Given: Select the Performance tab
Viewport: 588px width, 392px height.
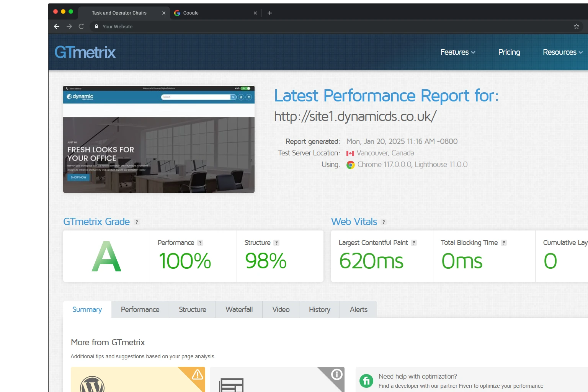Looking at the screenshot, I should click(x=140, y=310).
